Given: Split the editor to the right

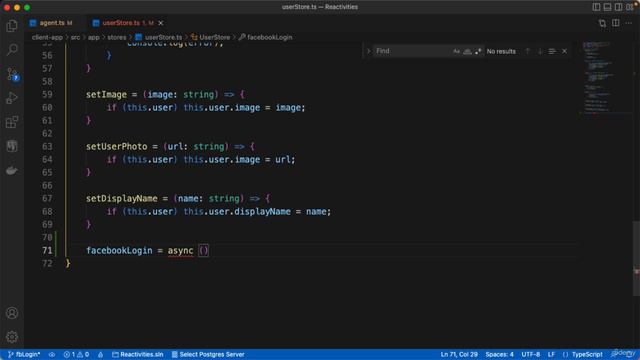Looking at the screenshot, I should point(616,23).
